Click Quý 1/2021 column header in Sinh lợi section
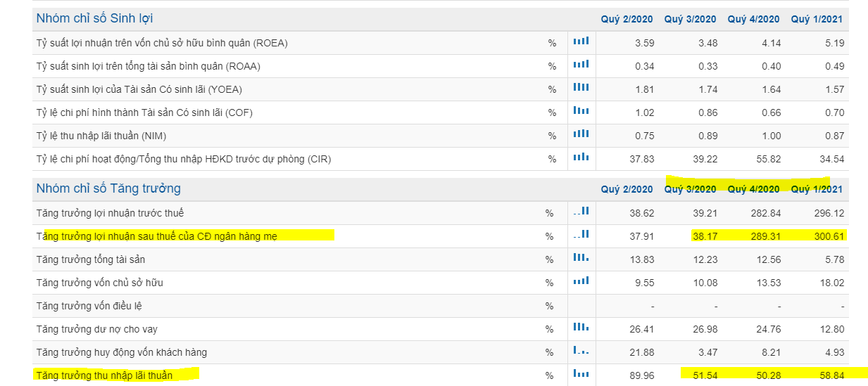868x386 pixels. pos(817,19)
